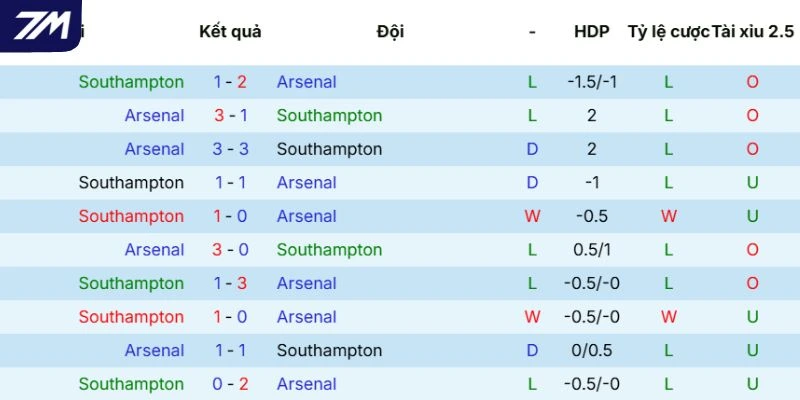Select Arsenal in the 1 - 2 row
Screen dimensions: 800x400
[306, 82]
